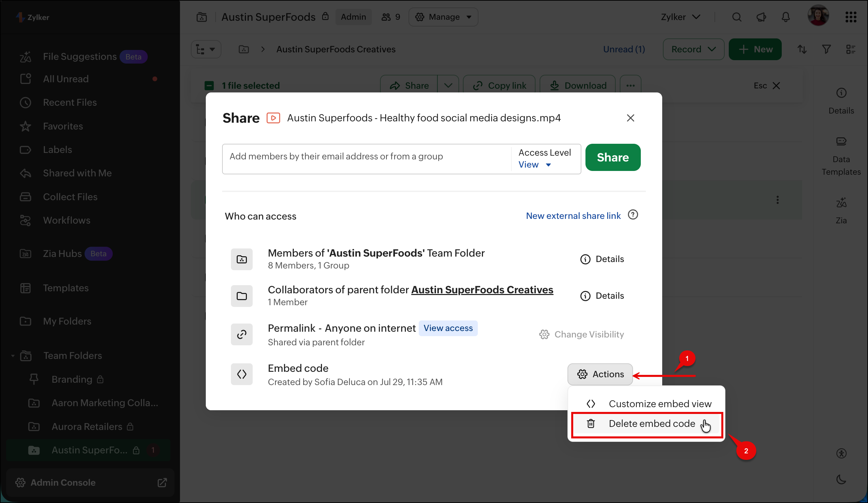This screenshot has height=503, width=868.
Task: Switch the list layout view icon
Action: [x=851, y=49]
